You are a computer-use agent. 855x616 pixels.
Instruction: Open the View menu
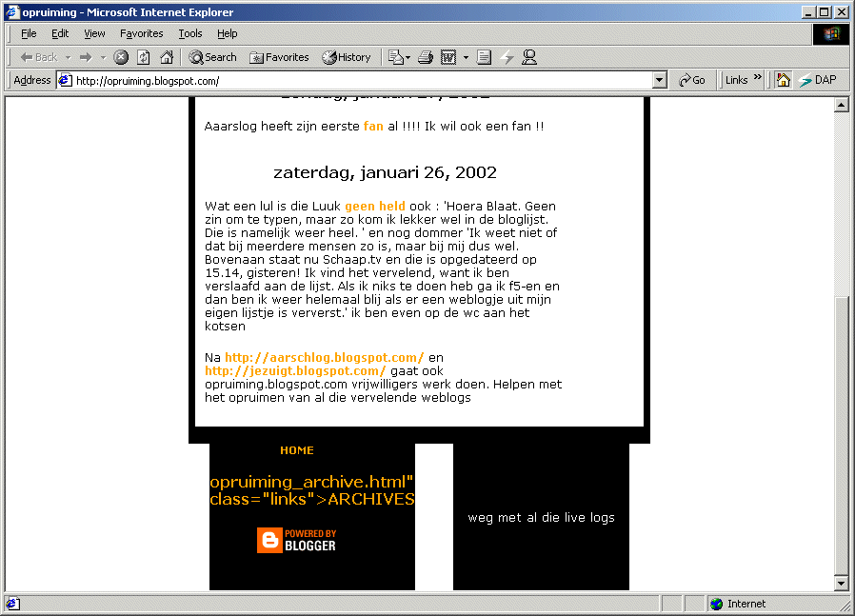(94, 33)
